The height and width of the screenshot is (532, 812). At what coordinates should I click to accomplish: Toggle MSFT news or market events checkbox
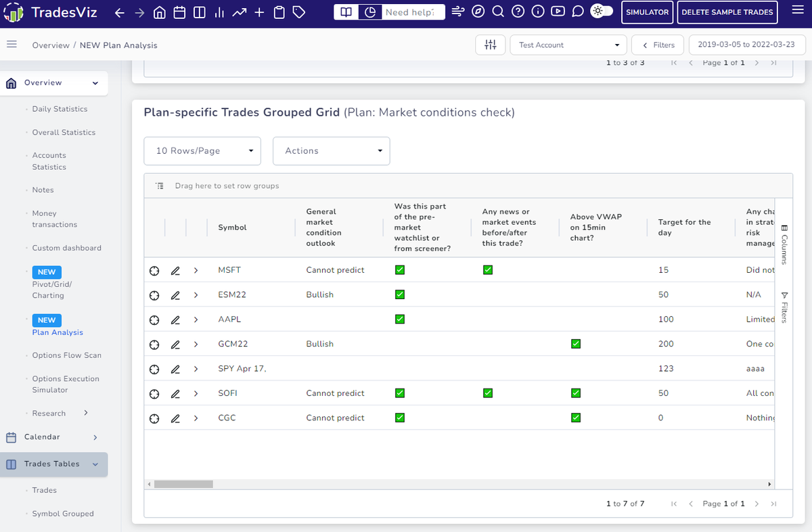point(487,270)
